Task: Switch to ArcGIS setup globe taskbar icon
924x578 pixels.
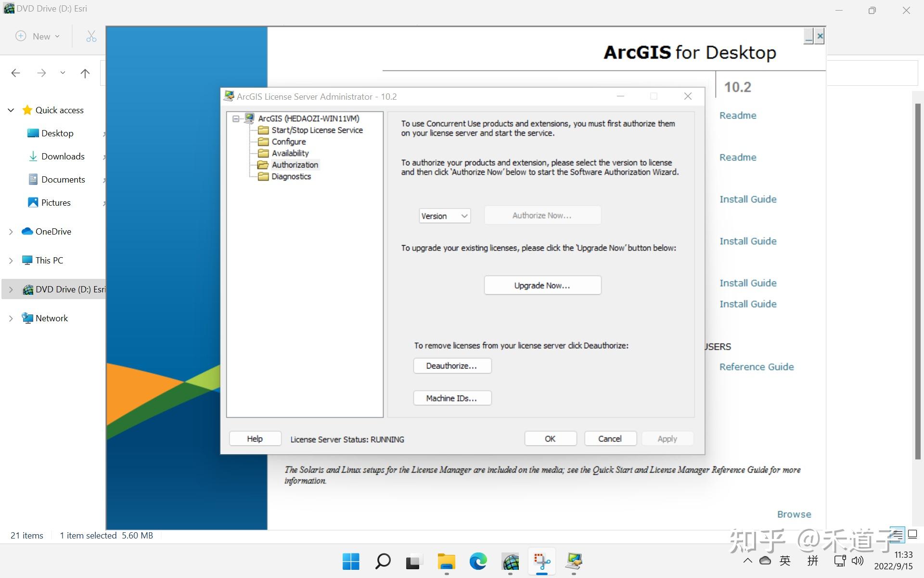Action: click(x=510, y=561)
